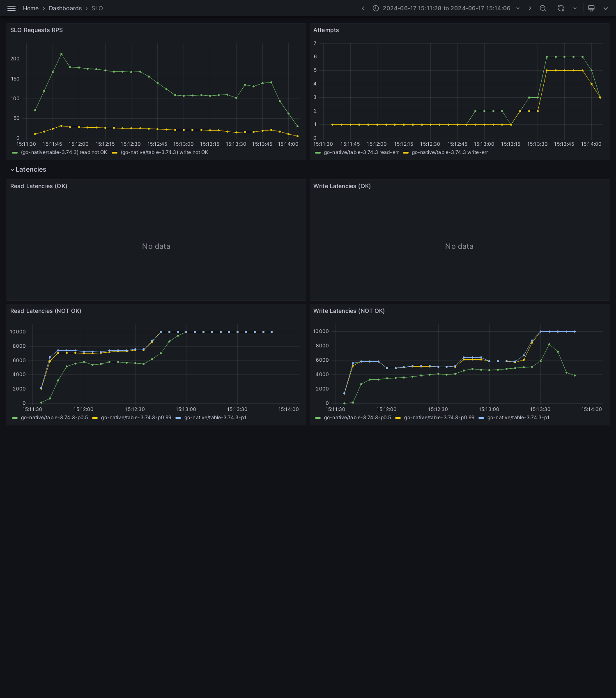This screenshot has height=698, width=616.
Task: Click green swatch of read-err legend
Action: point(318,153)
